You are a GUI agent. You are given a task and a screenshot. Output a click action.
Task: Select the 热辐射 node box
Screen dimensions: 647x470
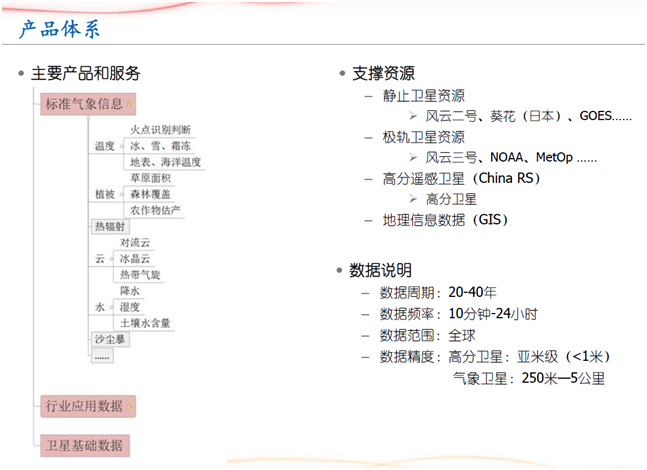[110, 226]
